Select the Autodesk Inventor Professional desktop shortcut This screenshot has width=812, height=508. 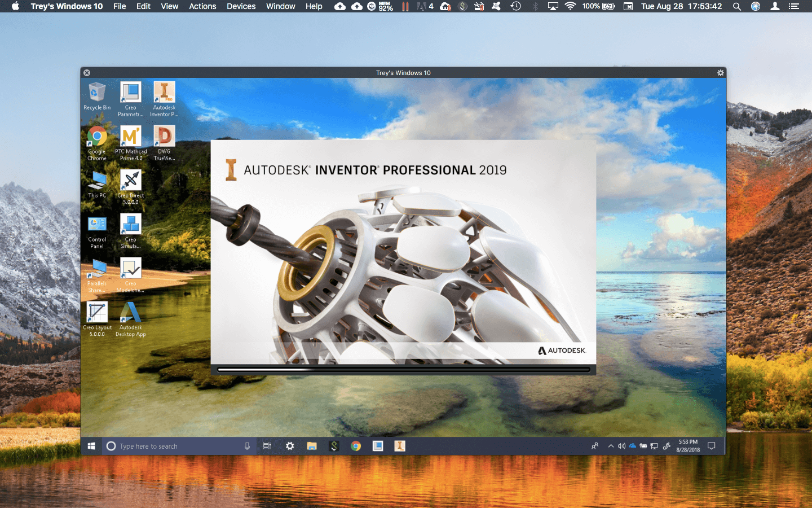click(164, 99)
